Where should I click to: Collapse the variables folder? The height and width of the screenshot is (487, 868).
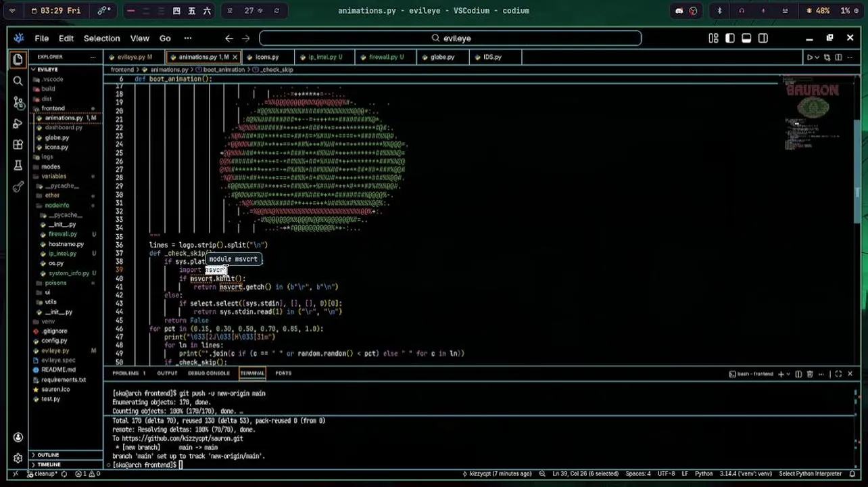(53, 177)
